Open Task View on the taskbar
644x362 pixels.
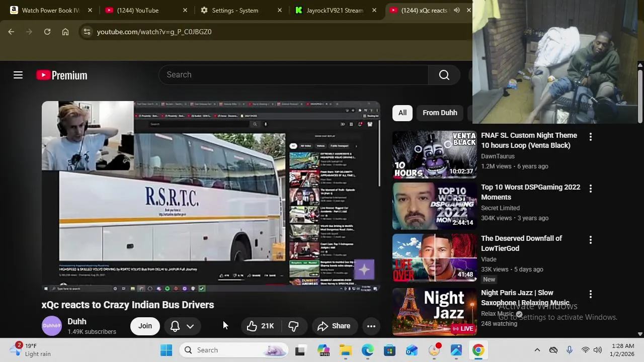(300, 350)
